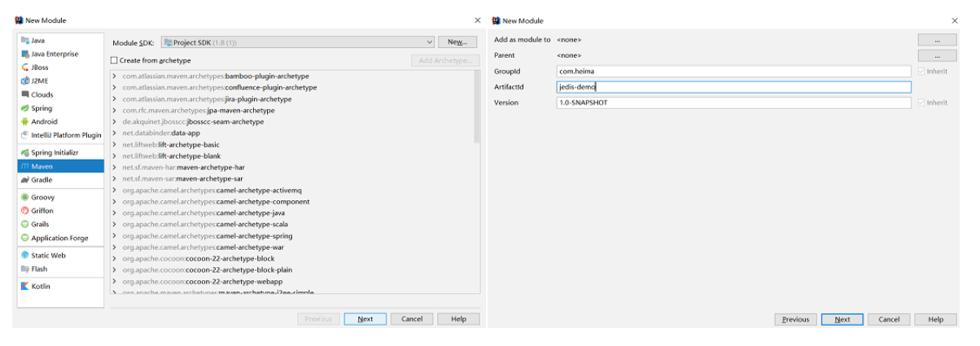Select camel-archetype-spring row
The height and width of the screenshot is (346, 980).
pos(292,235)
